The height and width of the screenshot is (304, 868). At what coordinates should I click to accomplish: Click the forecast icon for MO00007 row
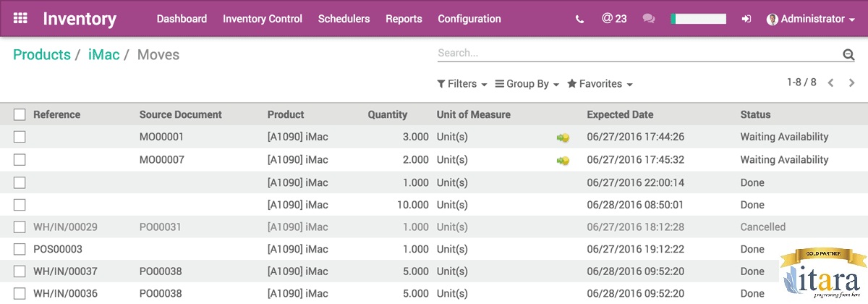[562, 160]
